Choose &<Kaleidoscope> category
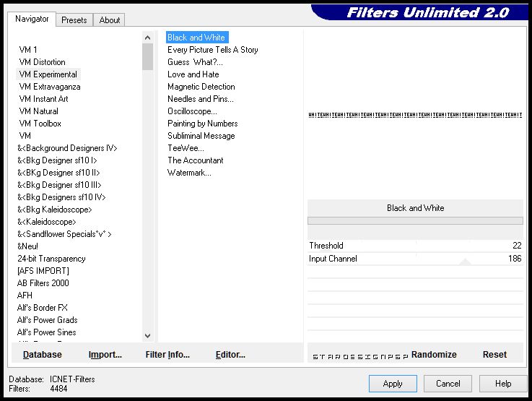 [47, 222]
